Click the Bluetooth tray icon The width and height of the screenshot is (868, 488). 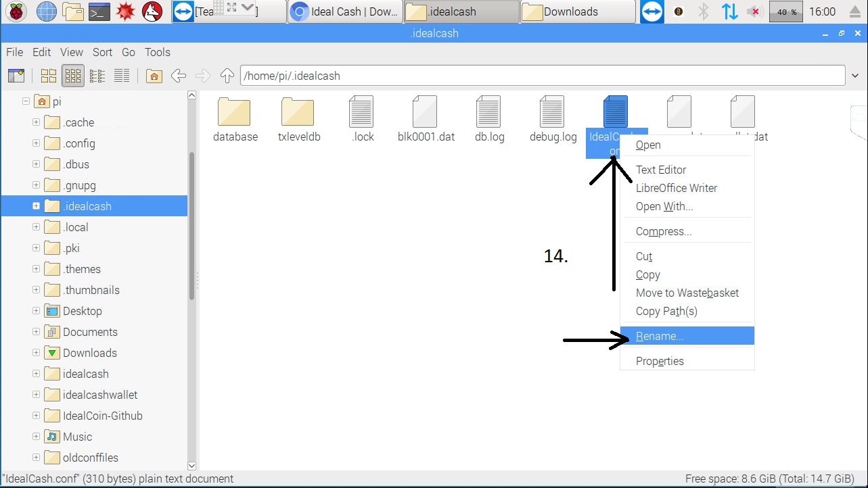[x=704, y=11]
